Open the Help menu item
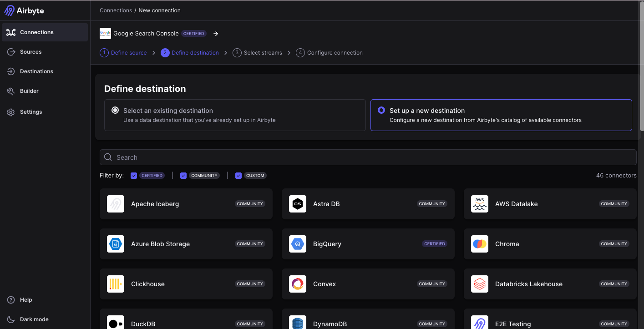Viewport: 644px width, 329px height. [x=45, y=300]
